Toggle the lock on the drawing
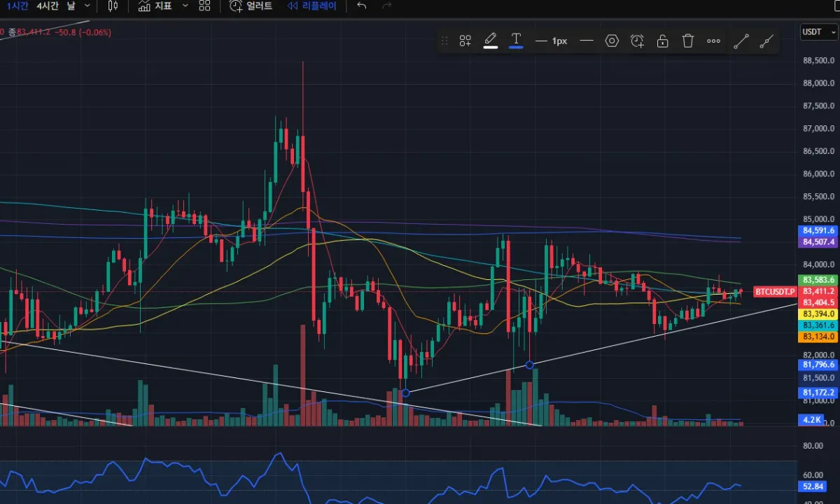 coord(662,41)
